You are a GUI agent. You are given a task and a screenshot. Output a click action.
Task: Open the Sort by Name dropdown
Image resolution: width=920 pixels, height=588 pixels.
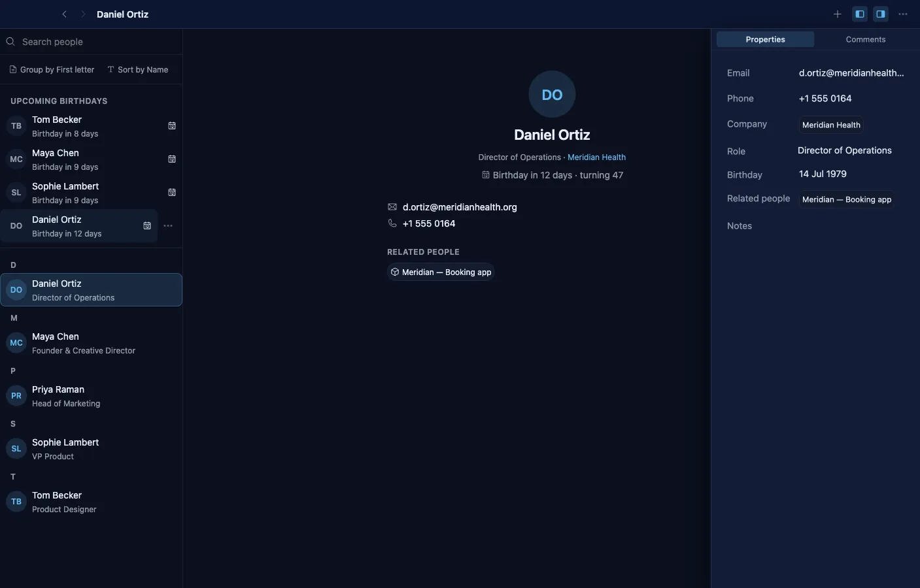click(138, 69)
